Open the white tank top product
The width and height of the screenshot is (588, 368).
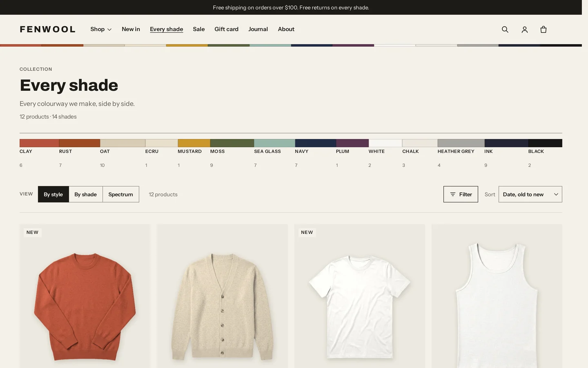point(497,296)
